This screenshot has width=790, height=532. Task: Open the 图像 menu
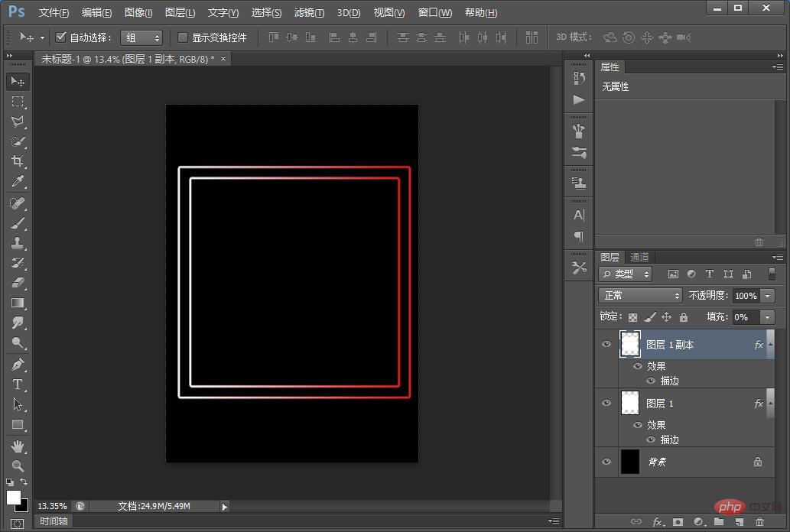point(138,12)
